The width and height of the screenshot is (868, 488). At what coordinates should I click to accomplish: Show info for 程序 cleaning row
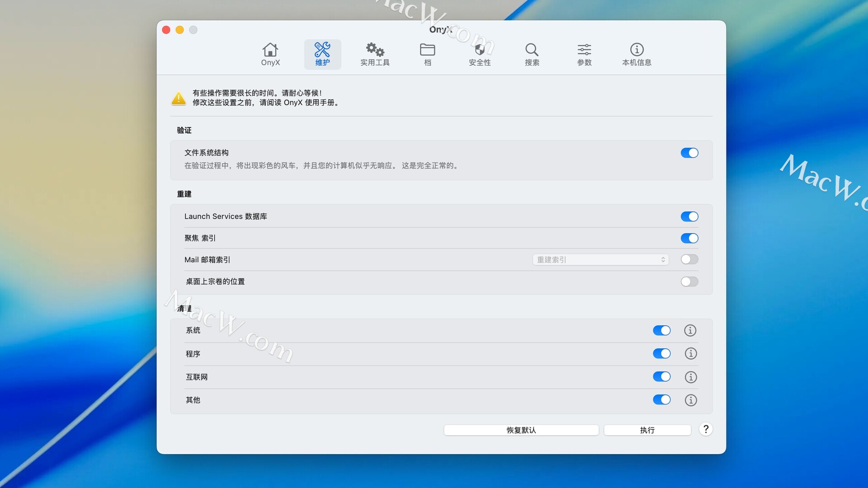pos(690,353)
